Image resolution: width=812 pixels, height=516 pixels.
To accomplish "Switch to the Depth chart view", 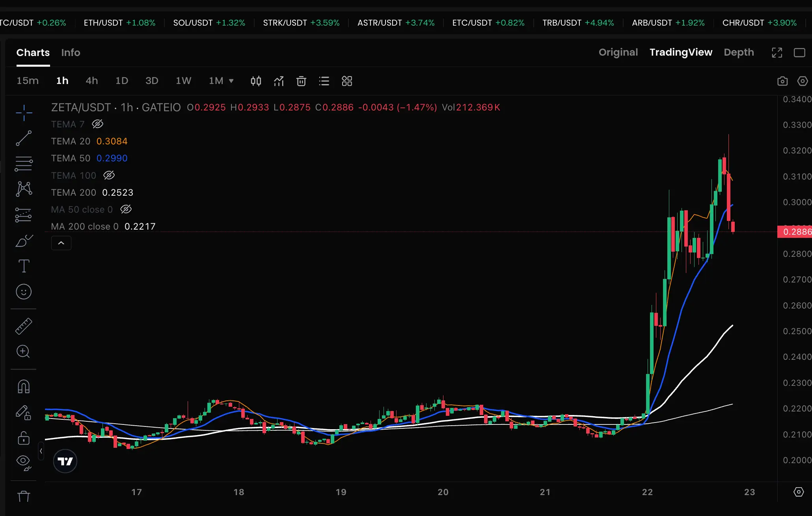I will pyautogui.click(x=739, y=52).
